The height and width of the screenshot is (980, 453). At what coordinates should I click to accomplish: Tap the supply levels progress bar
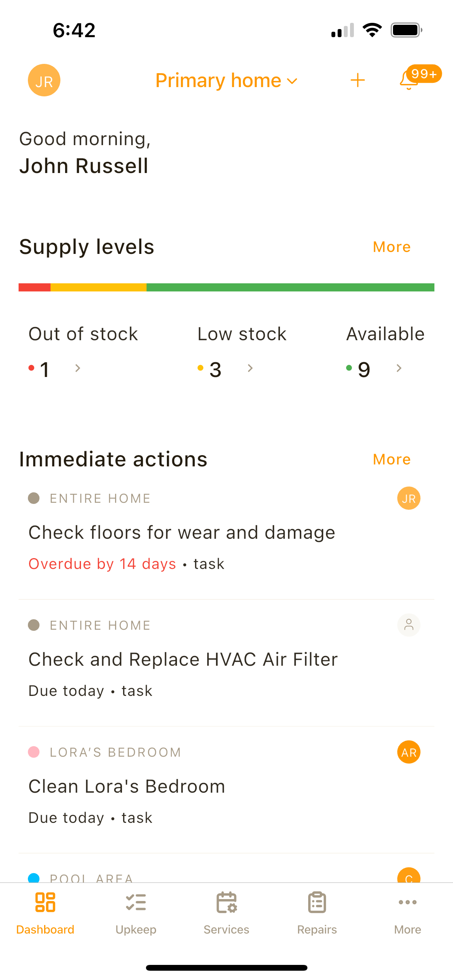click(226, 287)
